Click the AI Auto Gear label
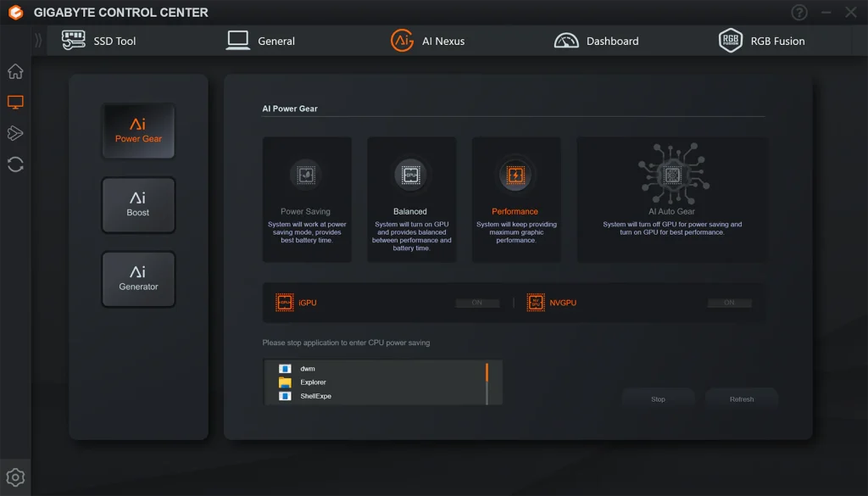This screenshot has height=496, width=868. [x=671, y=211]
